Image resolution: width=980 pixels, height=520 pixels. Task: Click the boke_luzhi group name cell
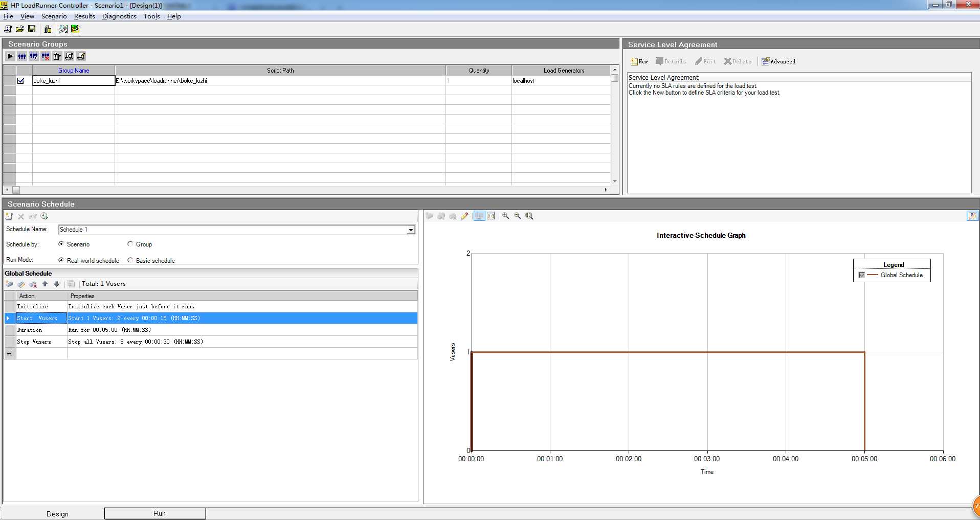pyautogui.click(x=74, y=81)
